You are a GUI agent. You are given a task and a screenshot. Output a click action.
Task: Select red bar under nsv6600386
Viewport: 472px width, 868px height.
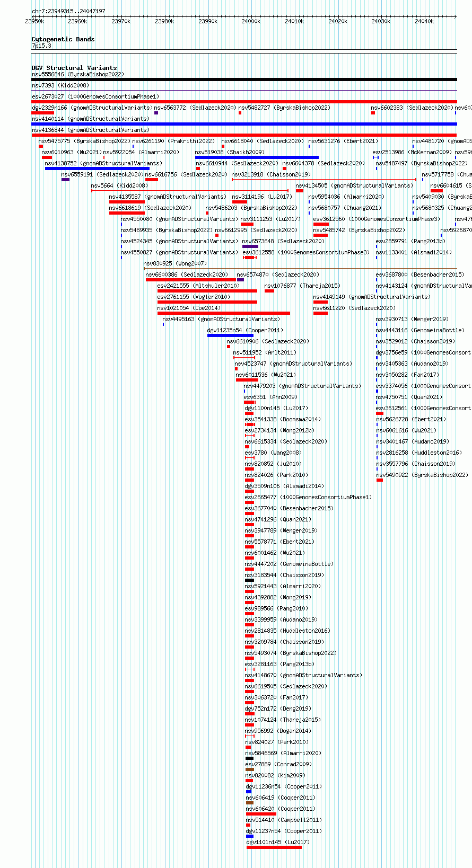(x=191, y=280)
